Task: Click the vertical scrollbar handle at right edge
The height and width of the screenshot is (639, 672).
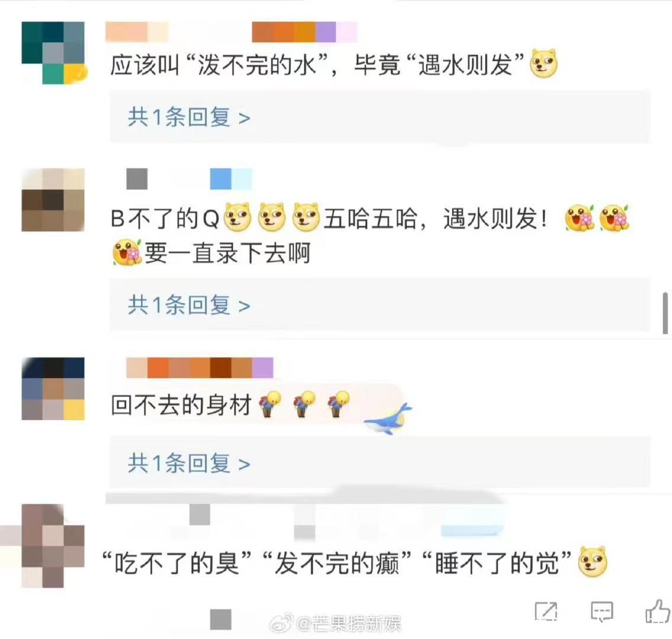Action: (665, 313)
